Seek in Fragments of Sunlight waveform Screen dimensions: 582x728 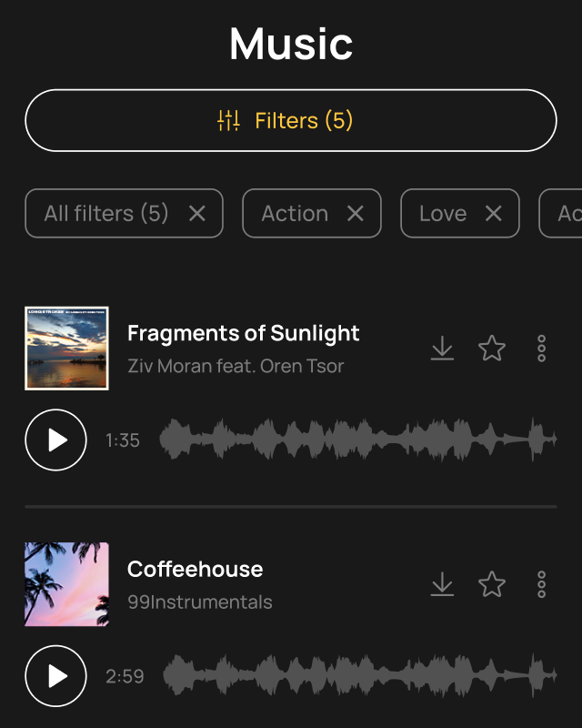point(357,440)
